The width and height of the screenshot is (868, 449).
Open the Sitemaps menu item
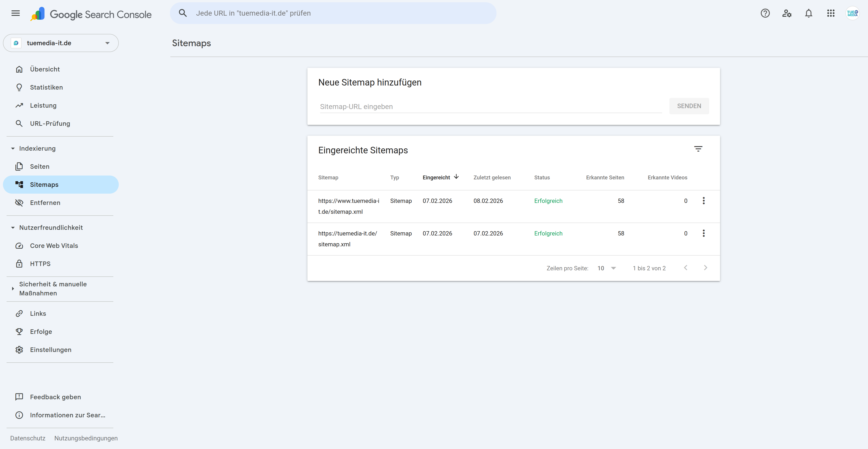coord(61,185)
